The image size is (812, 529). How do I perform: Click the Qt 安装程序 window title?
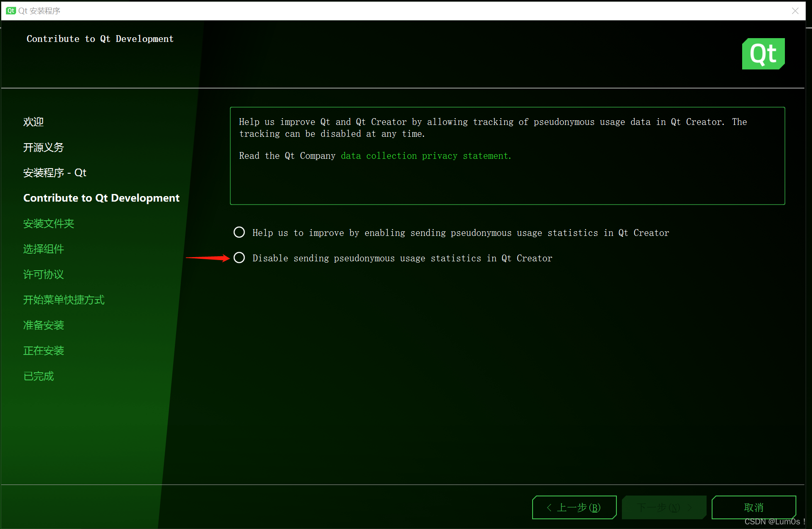click(39, 11)
